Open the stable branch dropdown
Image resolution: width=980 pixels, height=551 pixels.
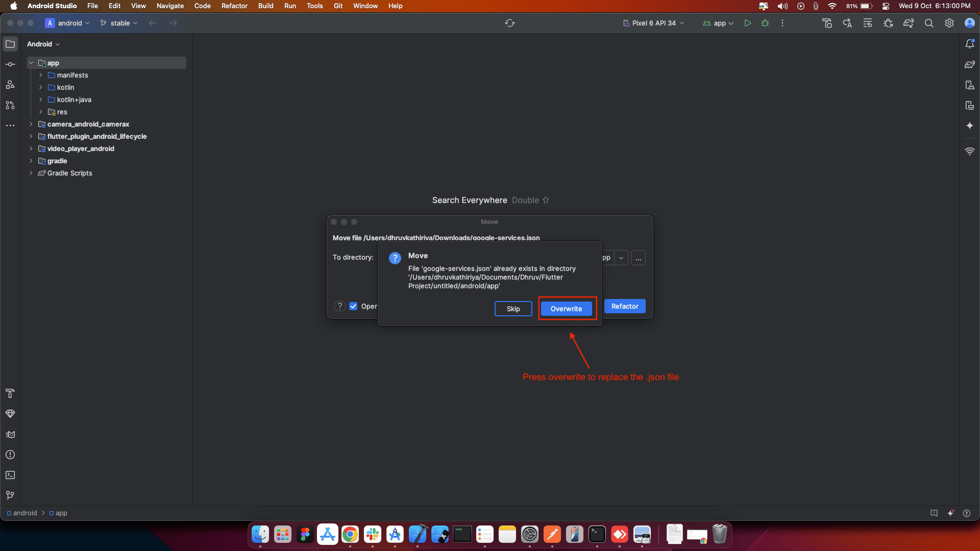[x=119, y=23]
